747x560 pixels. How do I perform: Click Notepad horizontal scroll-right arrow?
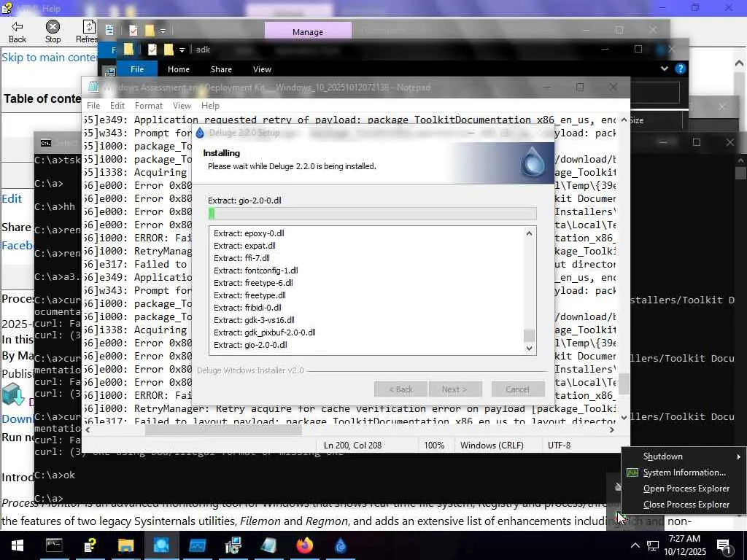[612, 429]
